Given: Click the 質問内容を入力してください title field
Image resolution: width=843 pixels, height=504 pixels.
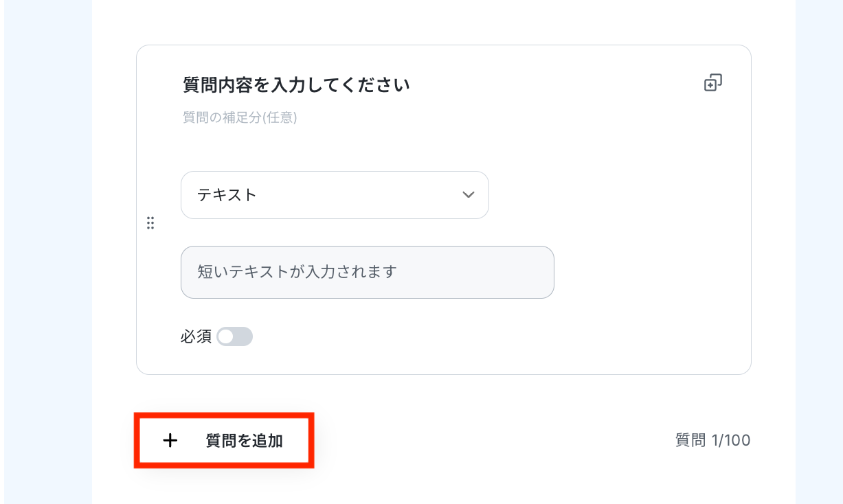Looking at the screenshot, I should click(x=296, y=85).
